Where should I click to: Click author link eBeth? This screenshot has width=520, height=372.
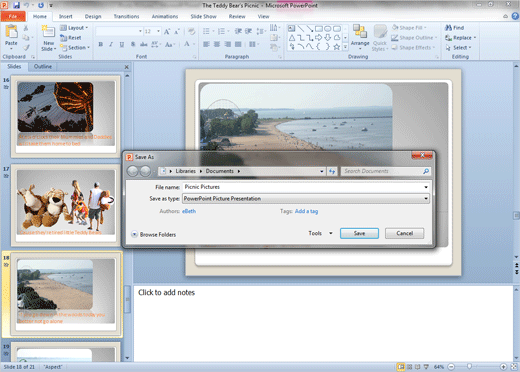pos(189,211)
